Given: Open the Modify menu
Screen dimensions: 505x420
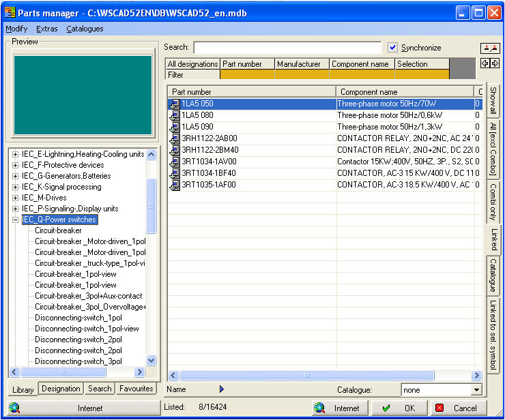Looking at the screenshot, I should coord(16,29).
